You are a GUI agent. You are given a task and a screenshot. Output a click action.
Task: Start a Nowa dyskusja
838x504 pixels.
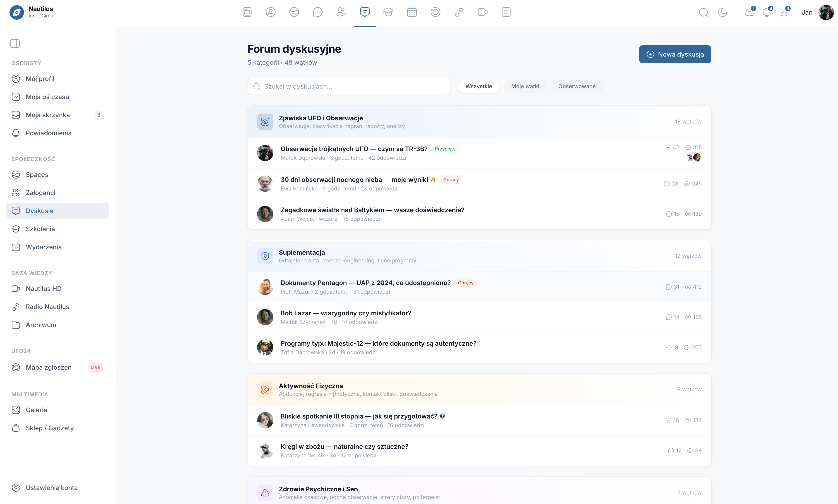pyautogui.click(x=675, y=54)
